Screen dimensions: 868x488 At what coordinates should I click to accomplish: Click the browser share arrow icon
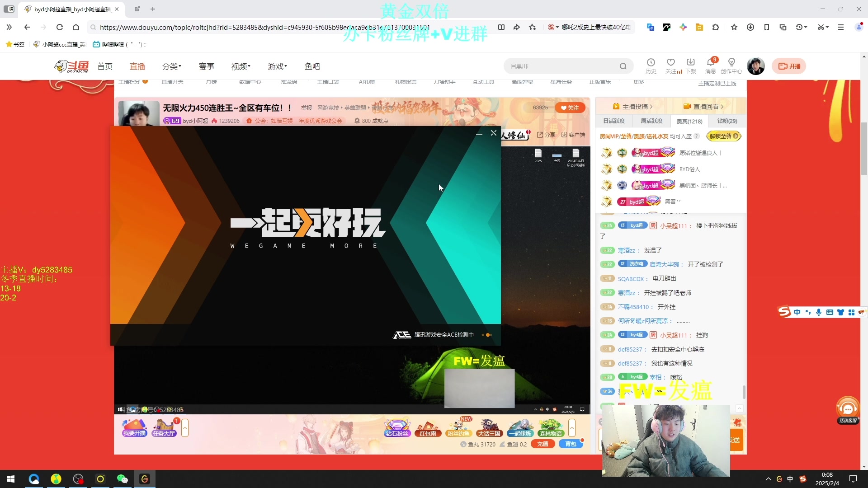click(x=517, y=27)
